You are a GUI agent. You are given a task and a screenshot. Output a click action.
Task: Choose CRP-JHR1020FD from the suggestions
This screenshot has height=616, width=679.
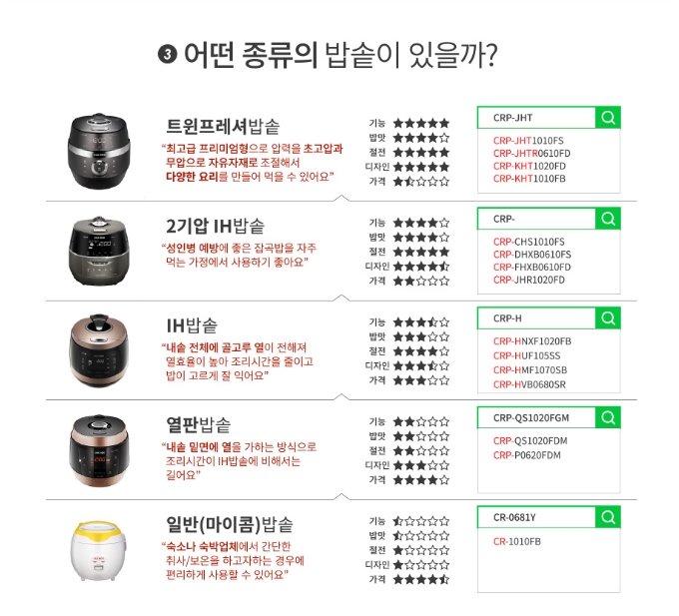(529, 281)
